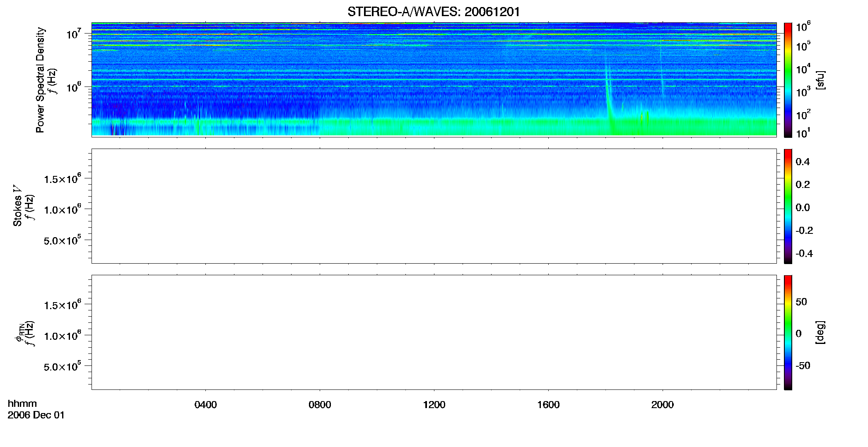This screenshot has width=868, height=447.
Task: Select the 2000 time tick label
Action: point(663,405)
